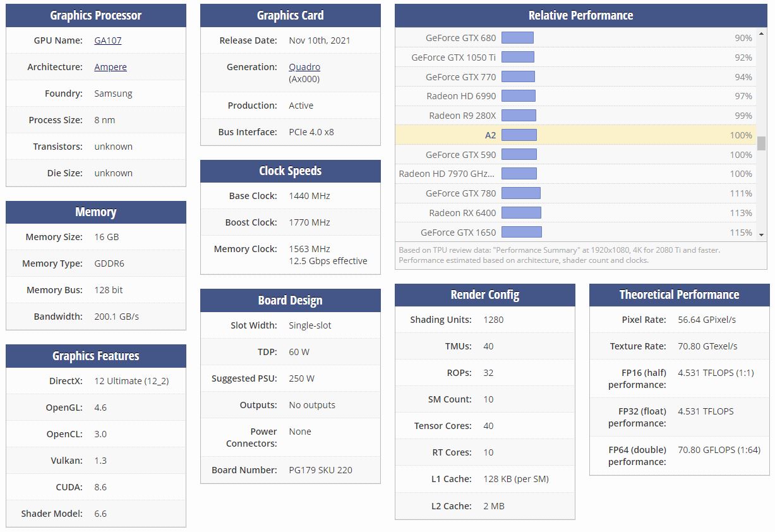Click the Theoretical Performance section header
Screen dimensions: 775x532
tap(679, 295)
